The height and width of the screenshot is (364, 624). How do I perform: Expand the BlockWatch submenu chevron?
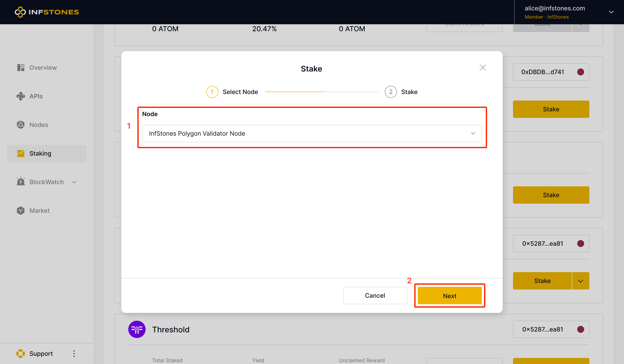(74, 182)
